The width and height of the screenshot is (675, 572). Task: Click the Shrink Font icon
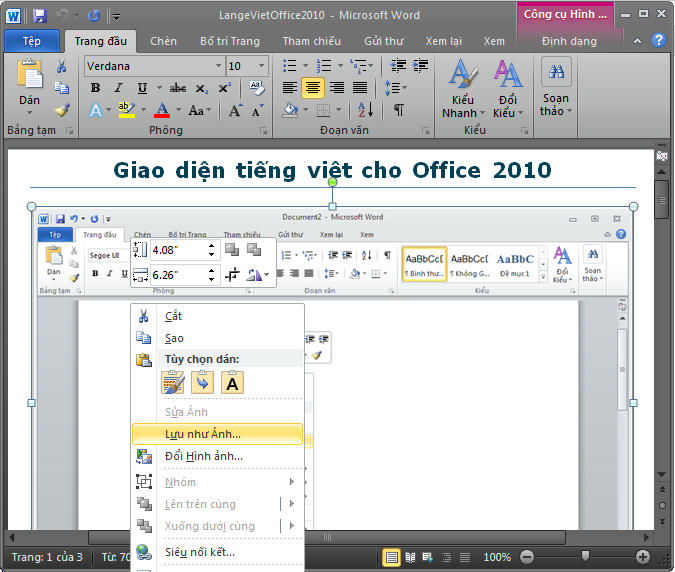click(257, 111)
